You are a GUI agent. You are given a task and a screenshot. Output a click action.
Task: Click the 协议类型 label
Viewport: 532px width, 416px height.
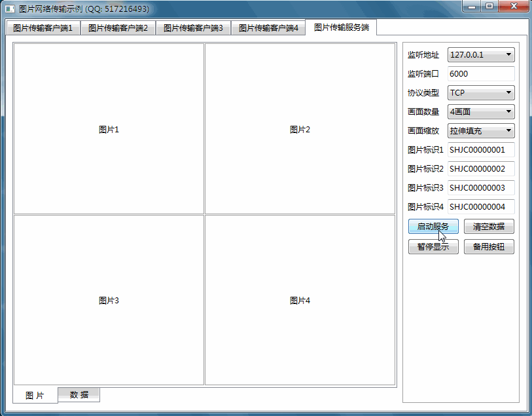423,93
